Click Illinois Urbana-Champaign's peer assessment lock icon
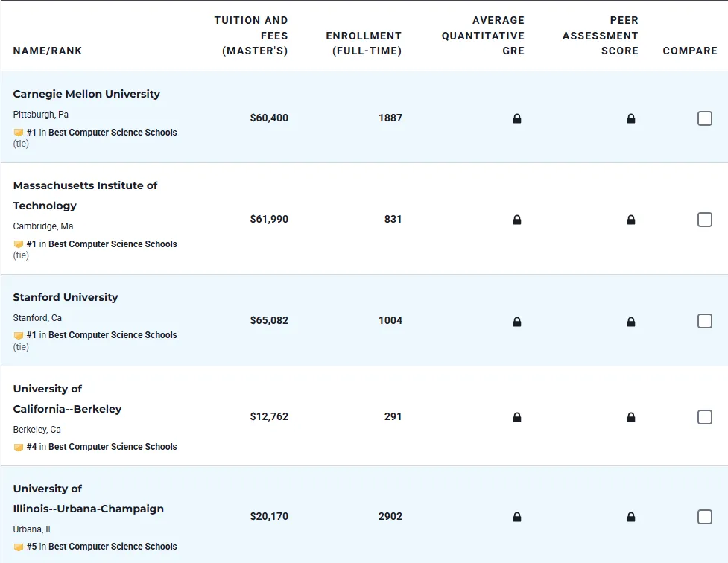The height and width of the screenshot is (563, 728). [631, 517]
